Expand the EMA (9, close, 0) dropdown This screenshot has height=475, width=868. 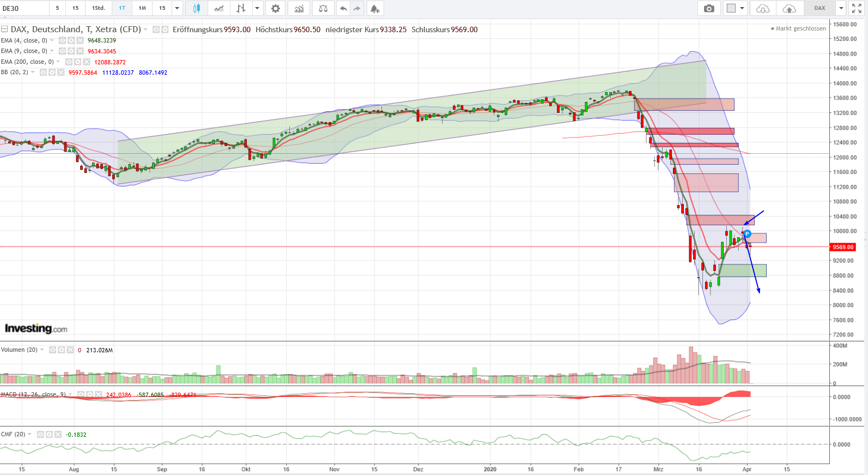click(x=52, y=51)
